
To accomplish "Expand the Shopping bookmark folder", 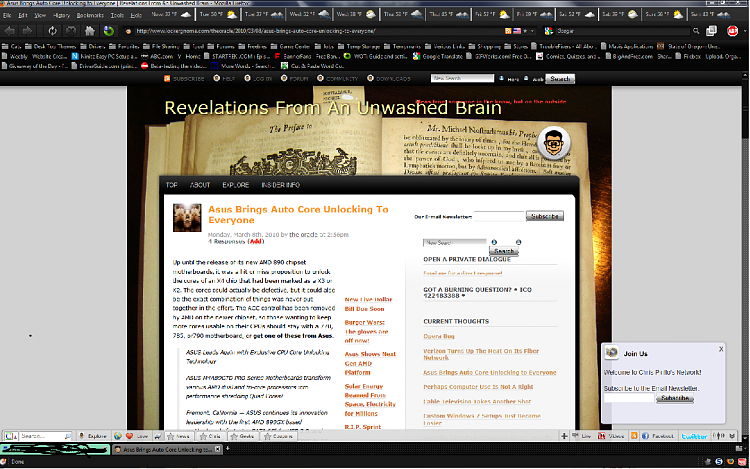I will [485, 47].
